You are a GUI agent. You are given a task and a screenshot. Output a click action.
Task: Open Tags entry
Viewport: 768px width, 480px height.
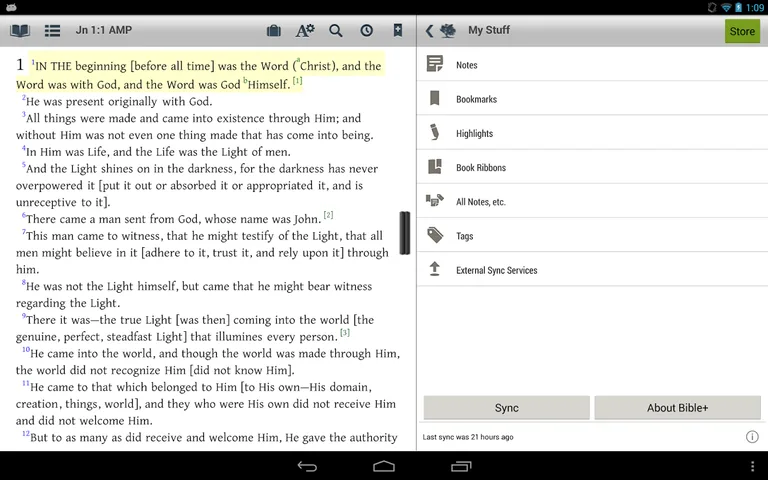click(592, 236)
